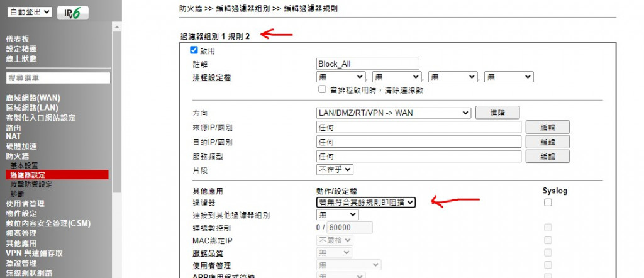The height and width of the screenshot is (278, 644).
Task: Open VPN 與遠端存取 menu
Action: coord(35,253)
